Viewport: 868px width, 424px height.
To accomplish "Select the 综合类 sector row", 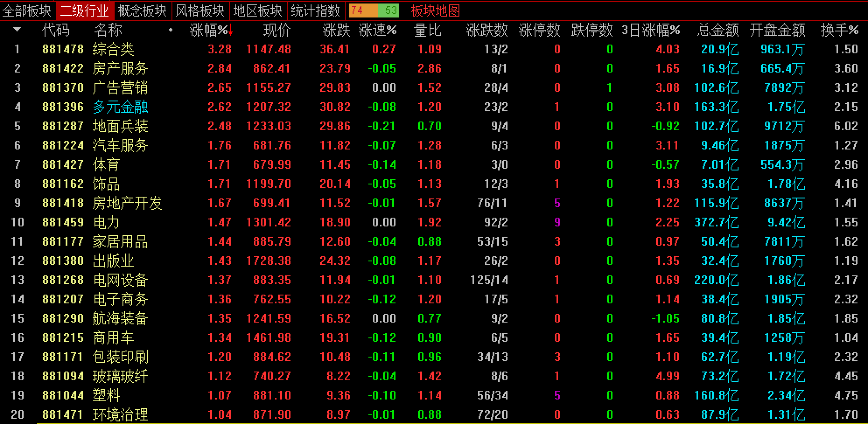I will [434, 49].
